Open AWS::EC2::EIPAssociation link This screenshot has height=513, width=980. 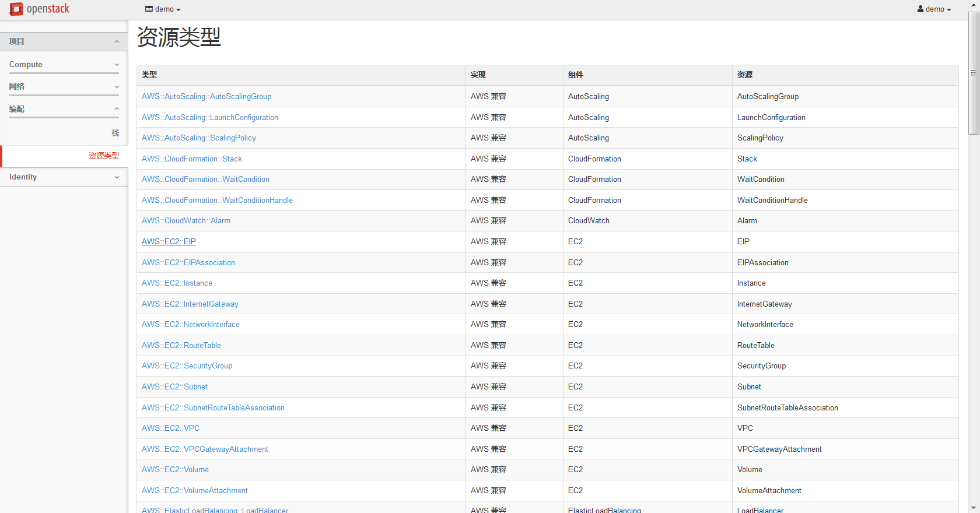point(188,262)
